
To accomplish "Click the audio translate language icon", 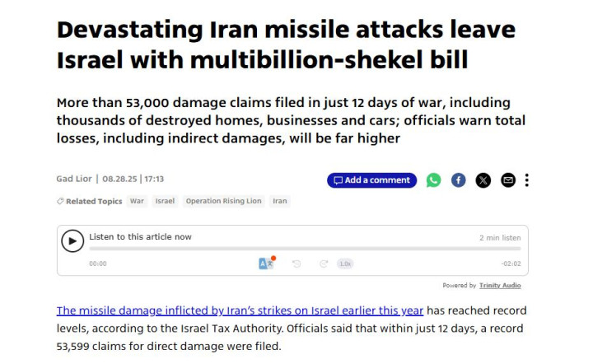I will point(266,264).
